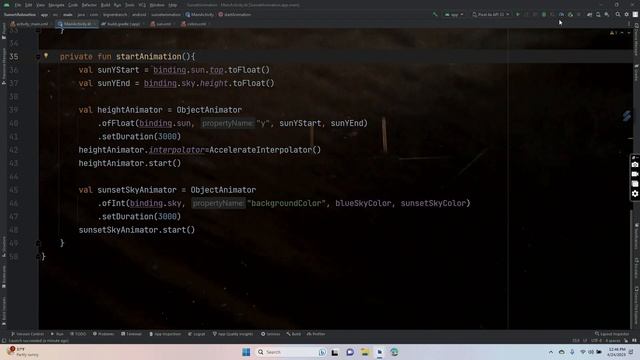The height and width of the screenshot is (360, 640).
Task: Click the warnings indicator at editor top right
Action: [x=613, y=33]
